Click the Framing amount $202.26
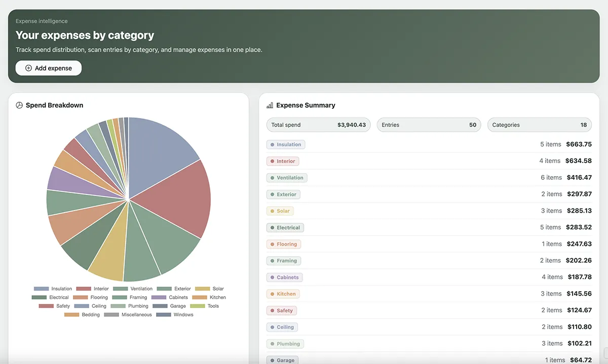The image size is (608, 364). (579, 261)
